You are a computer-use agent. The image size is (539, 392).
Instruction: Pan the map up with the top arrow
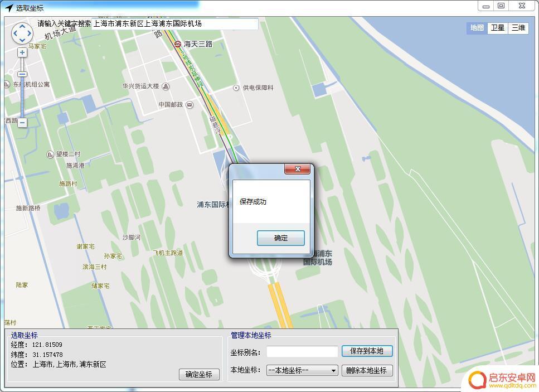pos(22,26)
